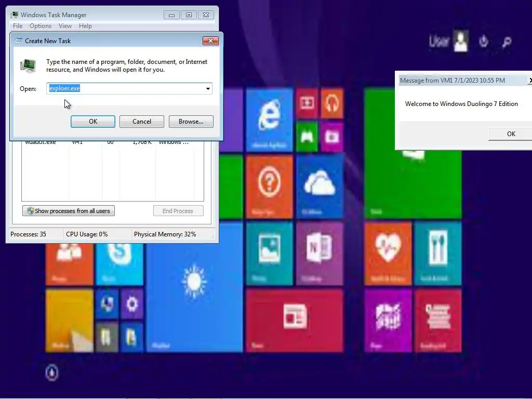
Task: Open the File menu in Task Manager
Action: point(18,26)
